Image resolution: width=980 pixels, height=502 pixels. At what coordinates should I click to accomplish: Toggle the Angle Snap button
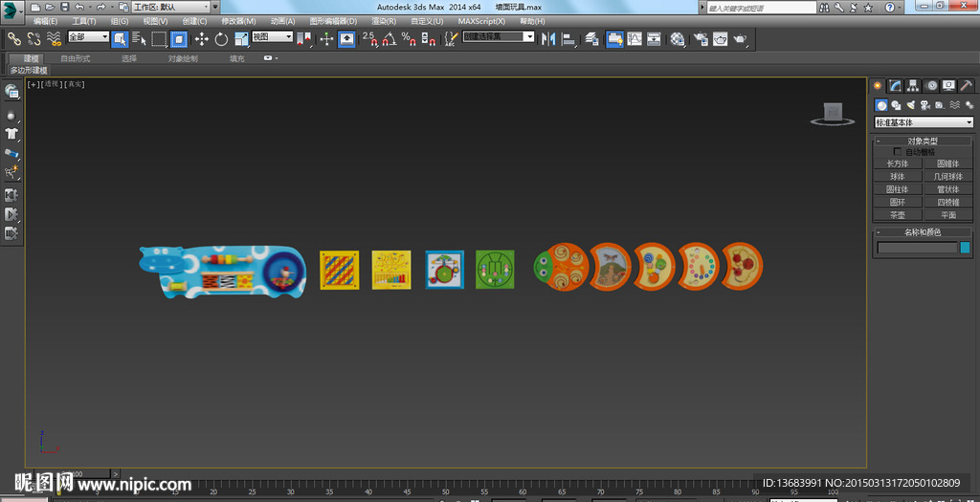(x=389, y=39)
